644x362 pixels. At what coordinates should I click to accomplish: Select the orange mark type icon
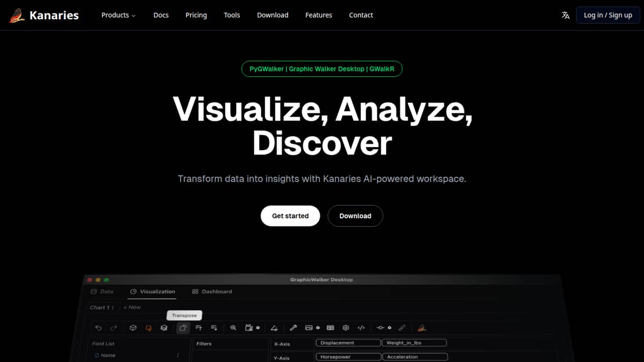coord(149,328)
